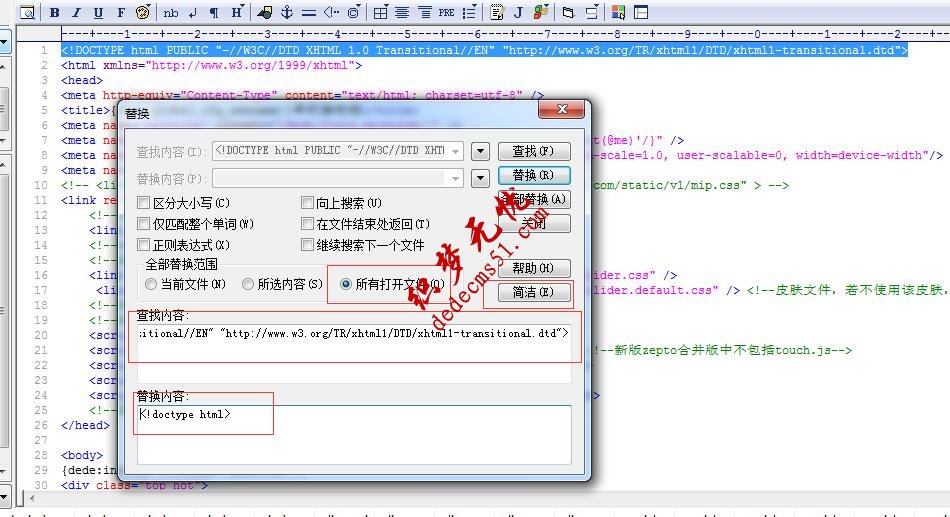Click the horizontal scrollbar left arrow
Viewport: 950px width, 517px height.
coord(31,499)
